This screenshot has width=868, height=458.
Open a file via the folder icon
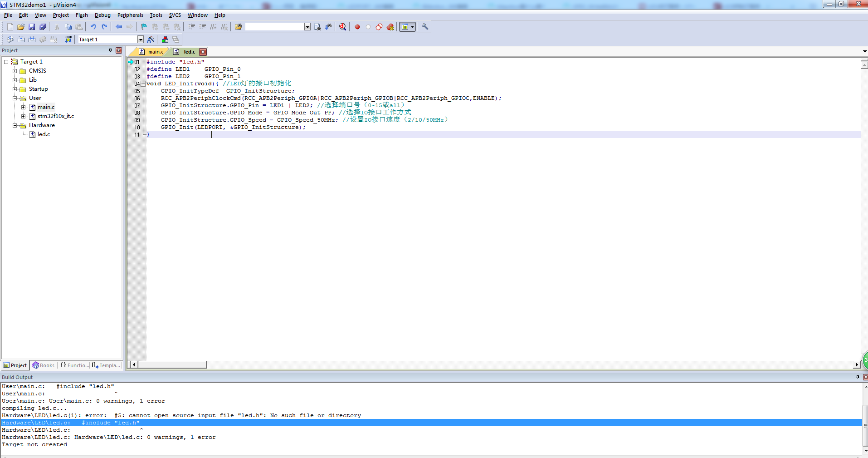[x=21, y=27]
